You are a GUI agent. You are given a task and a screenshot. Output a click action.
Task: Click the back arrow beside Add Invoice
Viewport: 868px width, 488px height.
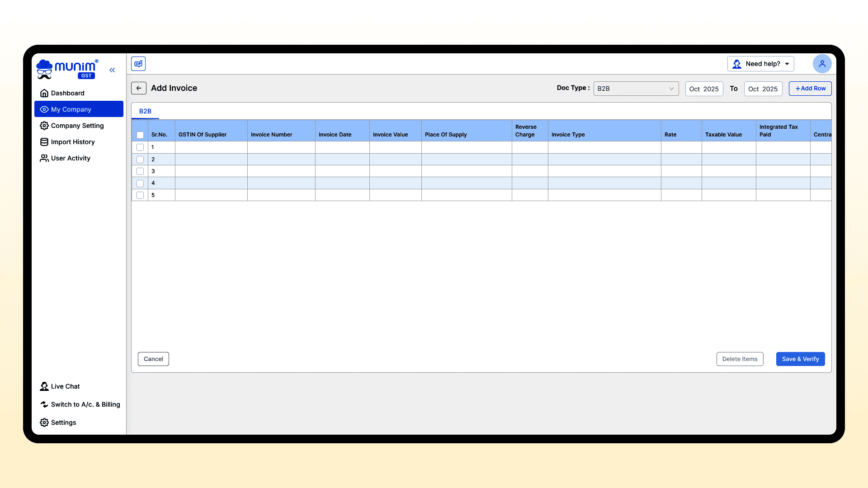click(139, 88)
